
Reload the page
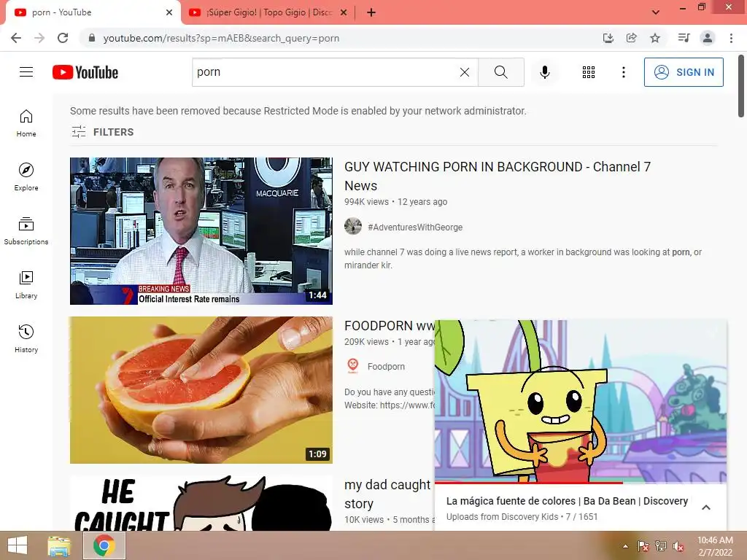[x=63, y=38]
